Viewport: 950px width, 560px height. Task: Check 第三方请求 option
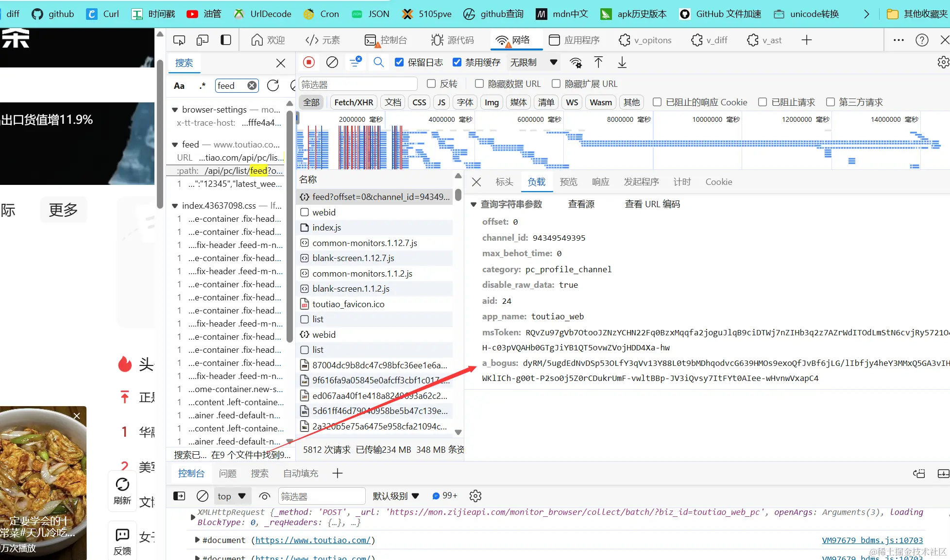(x=831, y=102)
